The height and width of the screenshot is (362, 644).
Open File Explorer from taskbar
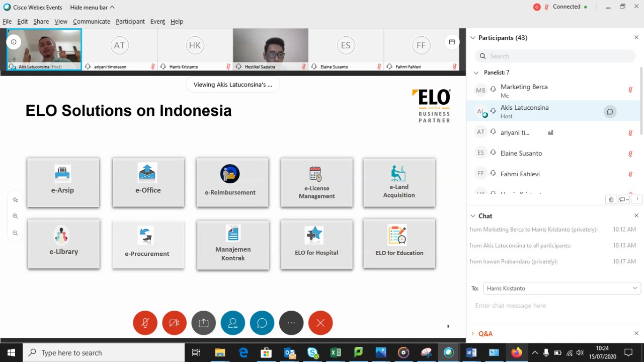(220, 352)
